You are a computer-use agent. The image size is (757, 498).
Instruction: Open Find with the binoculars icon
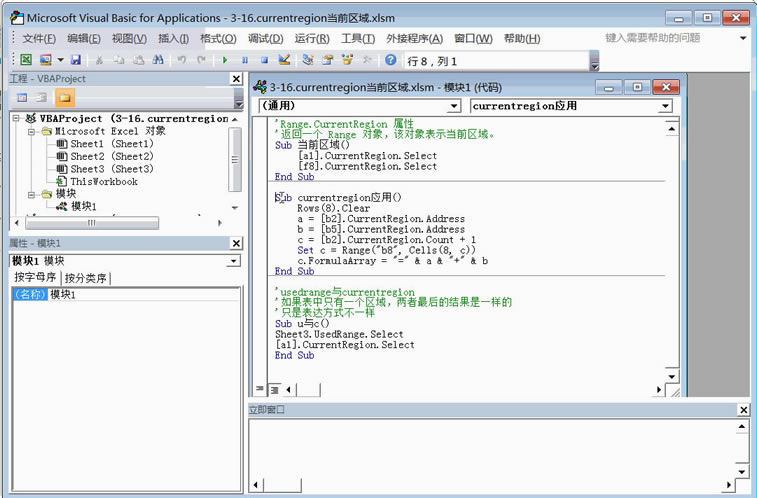click(x=158, y=60)
